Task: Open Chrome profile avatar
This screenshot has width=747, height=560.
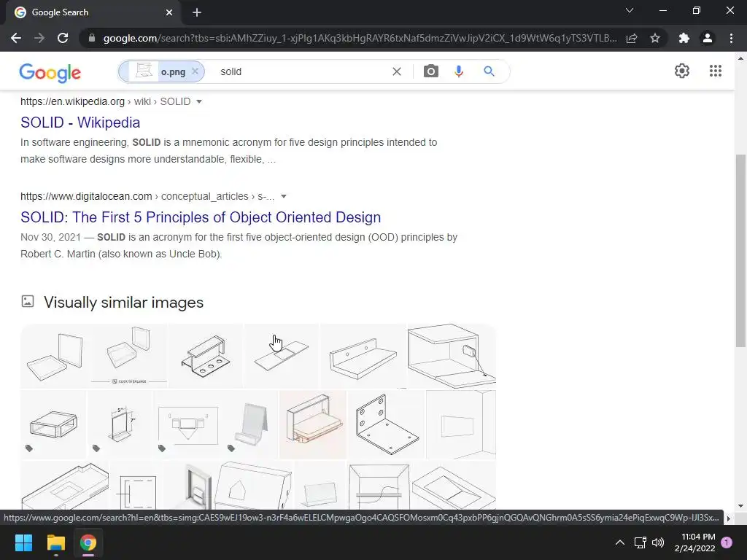Action: point(708,38)
